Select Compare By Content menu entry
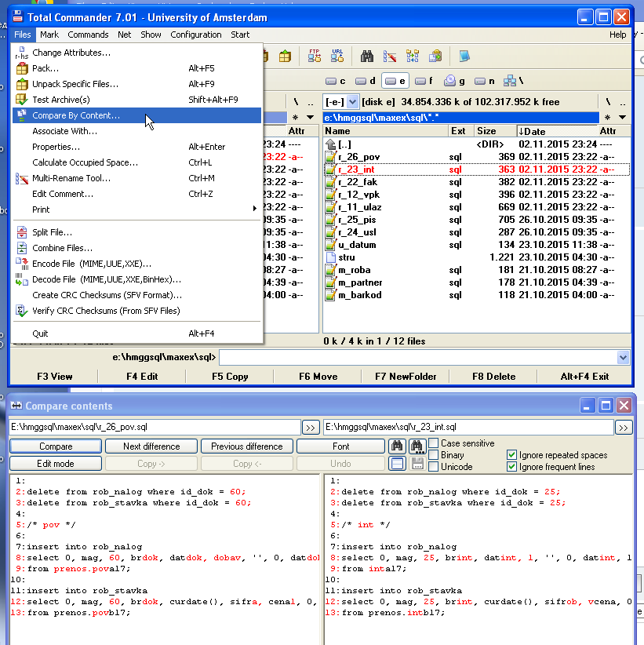This screenshot has width=644, height=645. 137,115
